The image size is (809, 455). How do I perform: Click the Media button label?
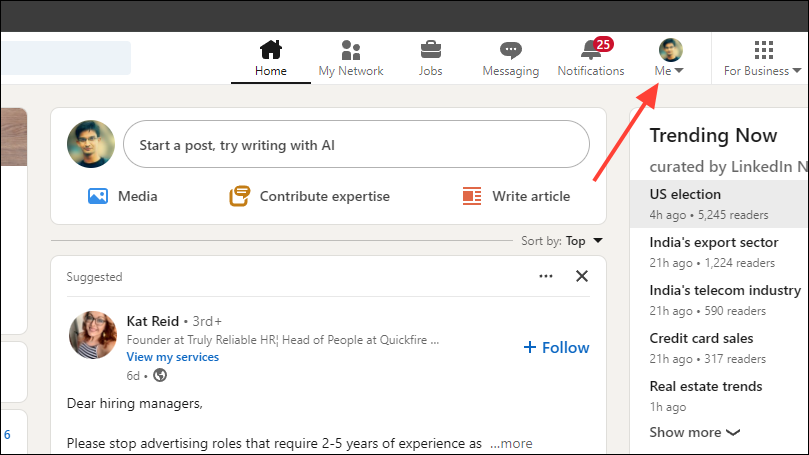tap(137, 196)
